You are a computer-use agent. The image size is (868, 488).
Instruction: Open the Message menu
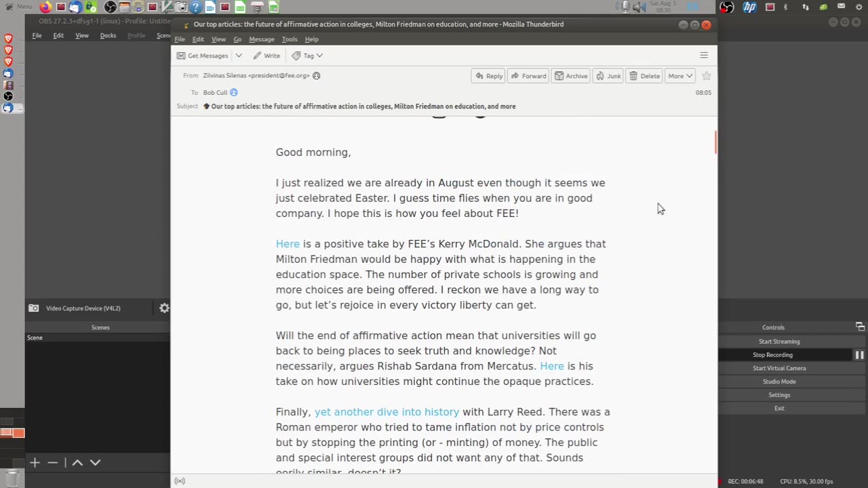[262, 39]
